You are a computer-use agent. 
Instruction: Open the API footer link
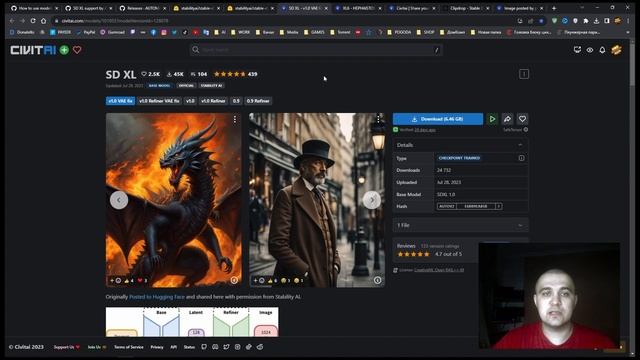(173, 347)
